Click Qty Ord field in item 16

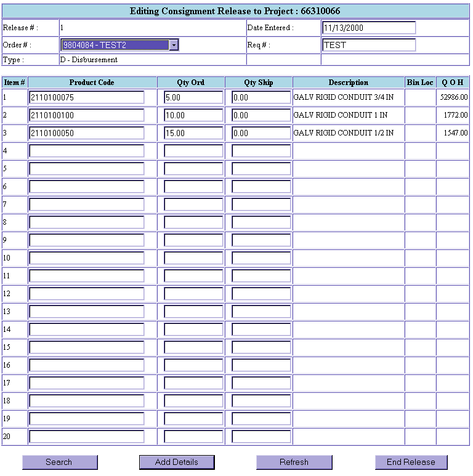pyautogui.click(x=193, y=365)
